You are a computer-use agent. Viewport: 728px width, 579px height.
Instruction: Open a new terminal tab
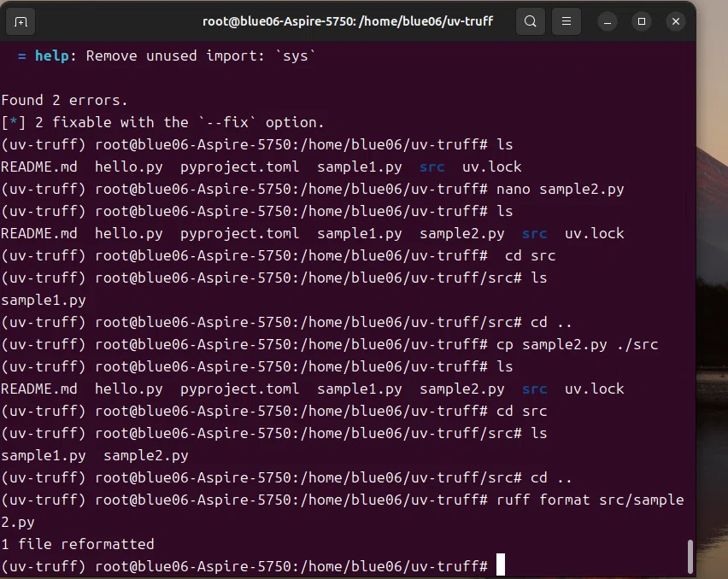tap(21, 21)
